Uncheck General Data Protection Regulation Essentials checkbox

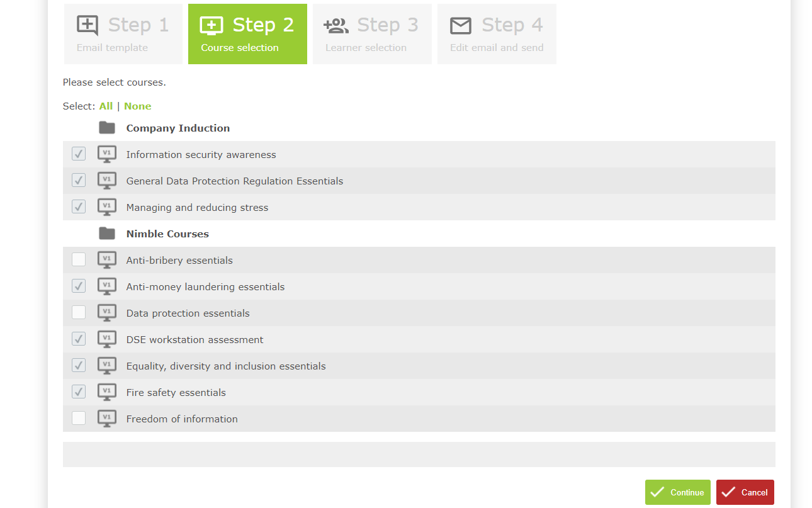coord(79,180)
